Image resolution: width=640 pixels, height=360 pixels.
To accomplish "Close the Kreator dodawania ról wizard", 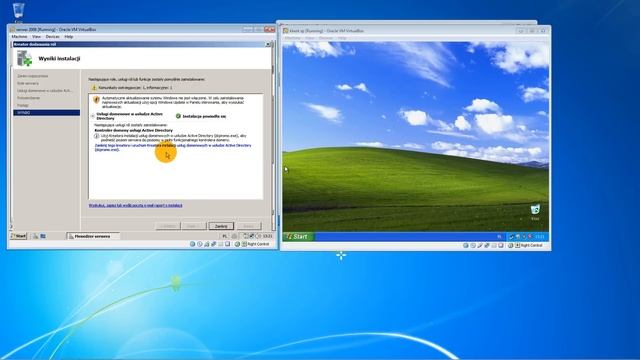I will pyautogui.click(x=268, y=44).
